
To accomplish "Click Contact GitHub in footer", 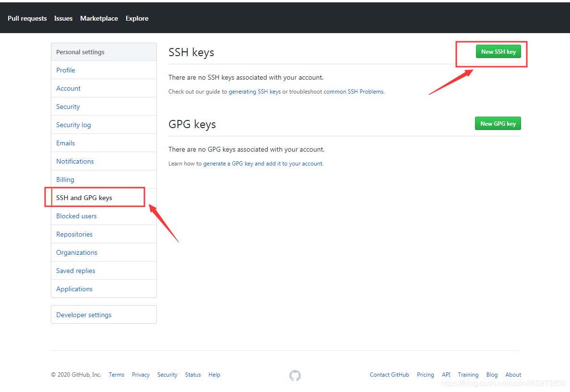I will 389,375.
